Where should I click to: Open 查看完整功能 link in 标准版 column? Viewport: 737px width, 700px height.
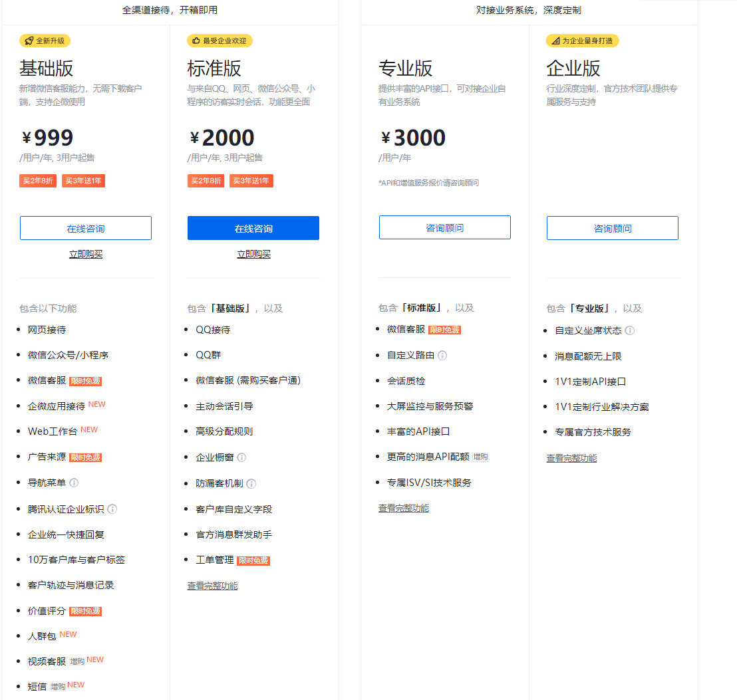point(212,586)
